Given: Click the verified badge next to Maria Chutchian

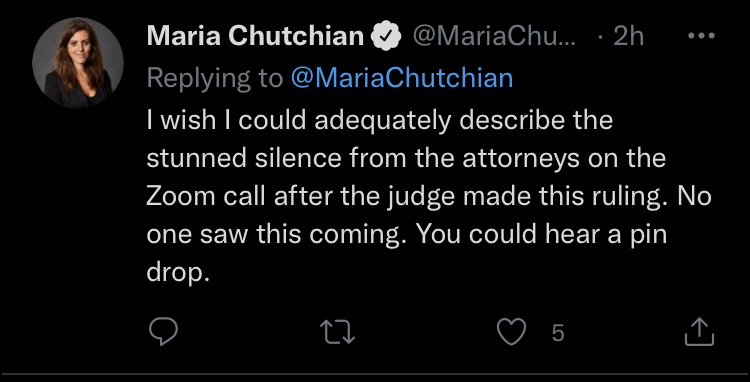Looking at the screenshot, I should click(x=386, y=36).
